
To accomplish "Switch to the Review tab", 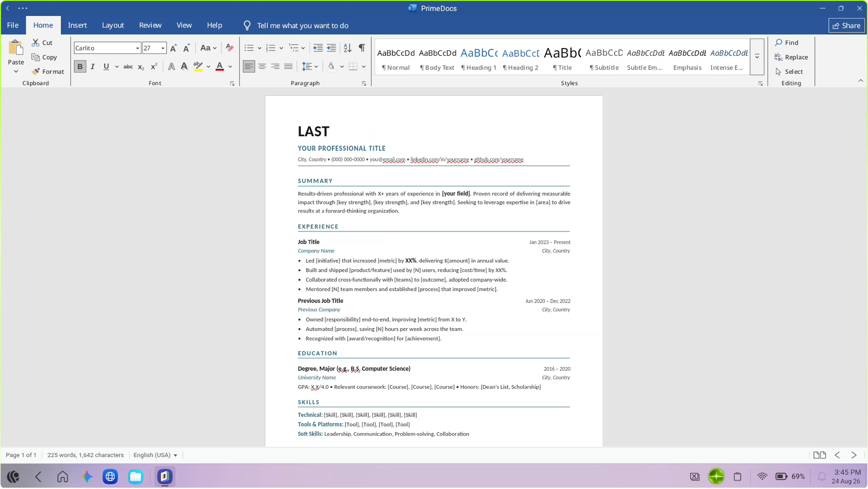I will [150, 25].
